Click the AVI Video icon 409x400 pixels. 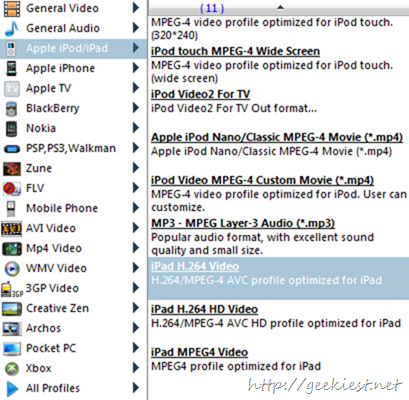point(12,229)
